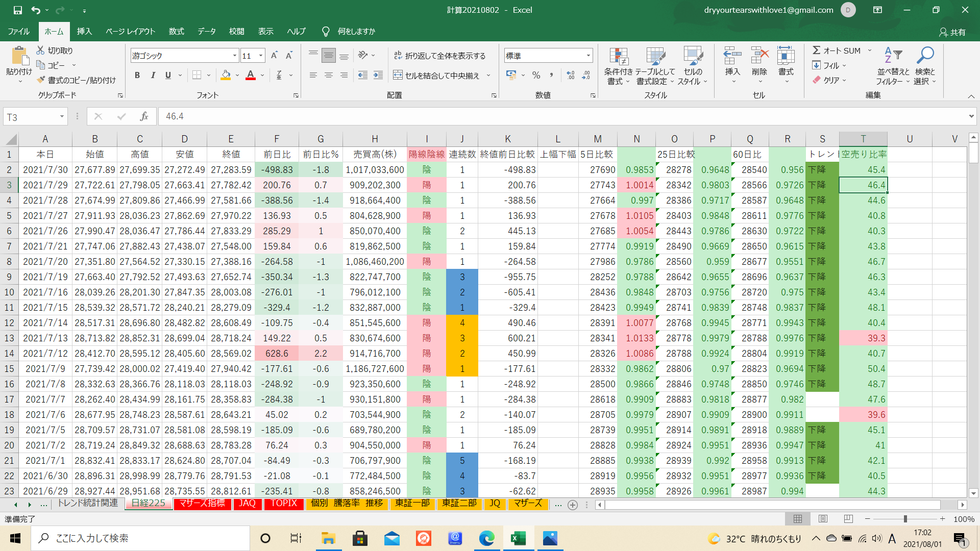The image size is (980, 551).
Task: Toggle Bold formatting button
Action: [137, 76]
